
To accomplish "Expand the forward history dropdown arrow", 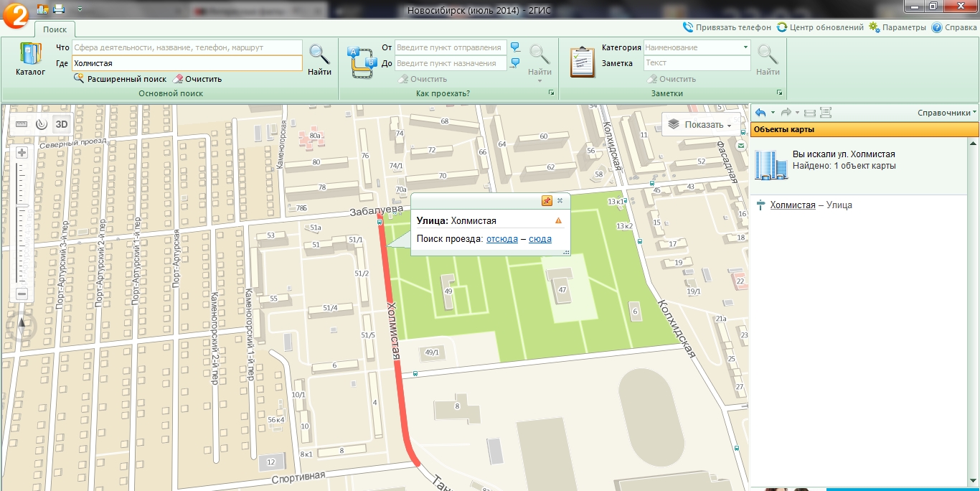I will 797,113.
